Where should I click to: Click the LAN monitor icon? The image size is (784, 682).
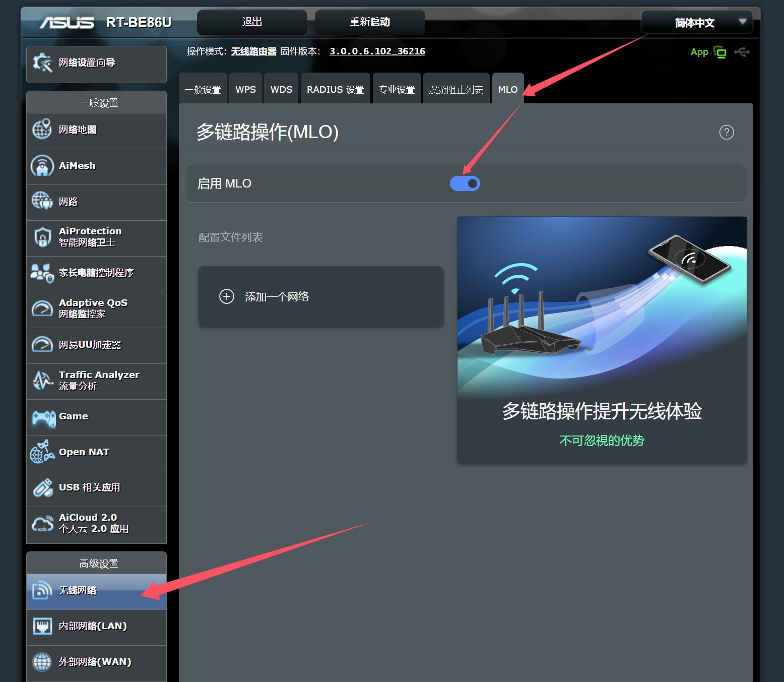point(42,626)
